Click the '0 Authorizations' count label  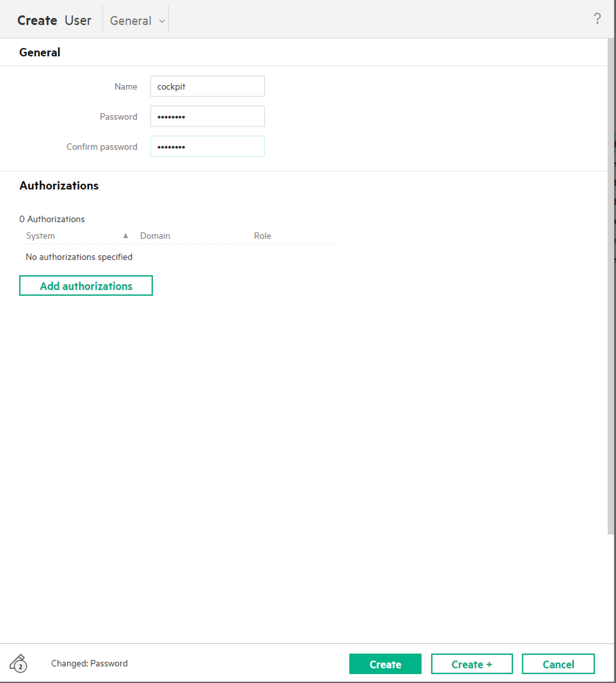(52, 219)
